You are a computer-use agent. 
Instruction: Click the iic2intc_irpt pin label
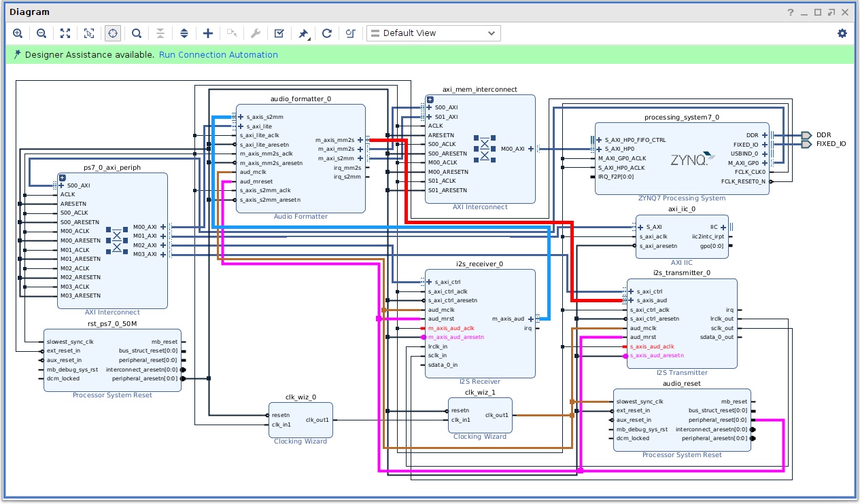point(708,236)
